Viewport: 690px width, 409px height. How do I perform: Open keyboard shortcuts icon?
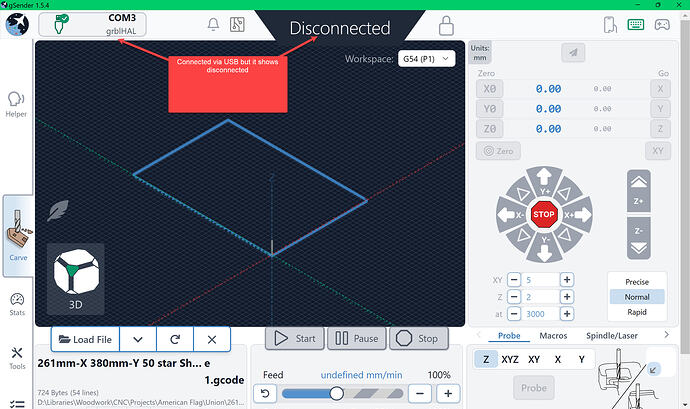[636, 25]
